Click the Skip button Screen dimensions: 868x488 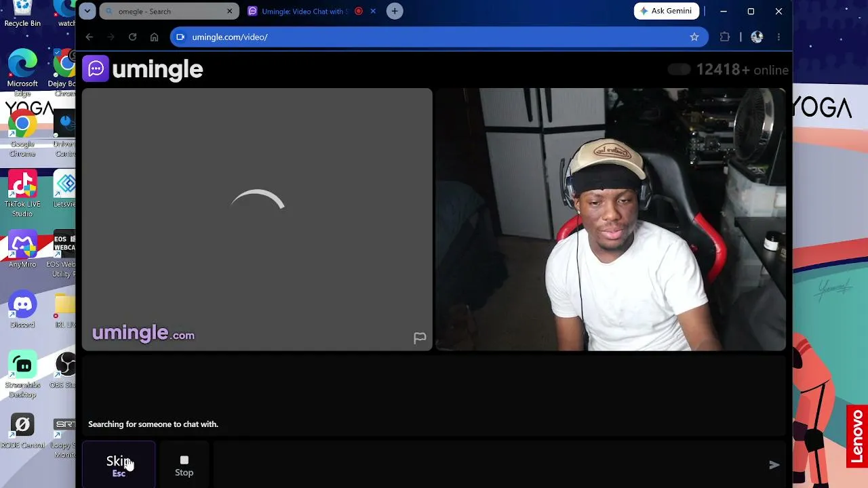point(119,465)
